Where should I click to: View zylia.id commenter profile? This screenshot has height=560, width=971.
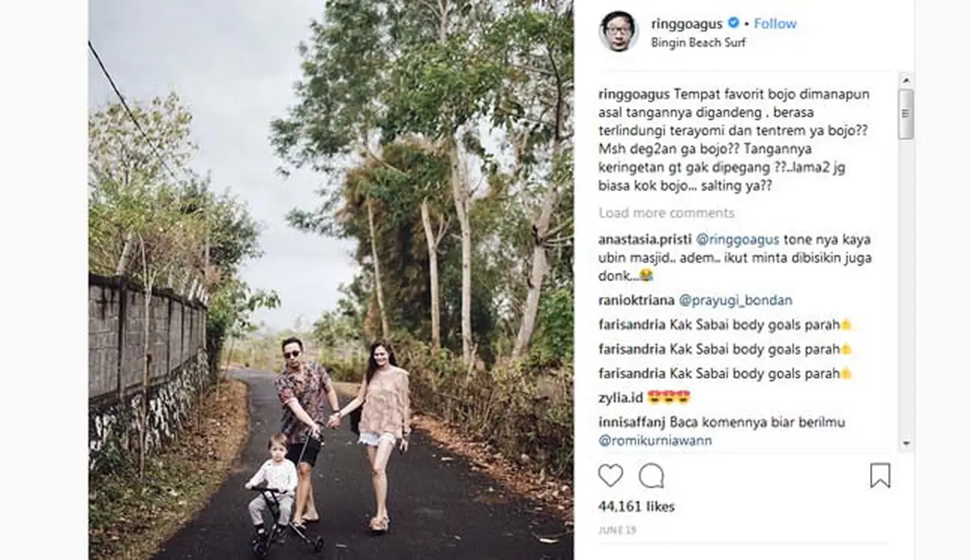pos(621,398)
